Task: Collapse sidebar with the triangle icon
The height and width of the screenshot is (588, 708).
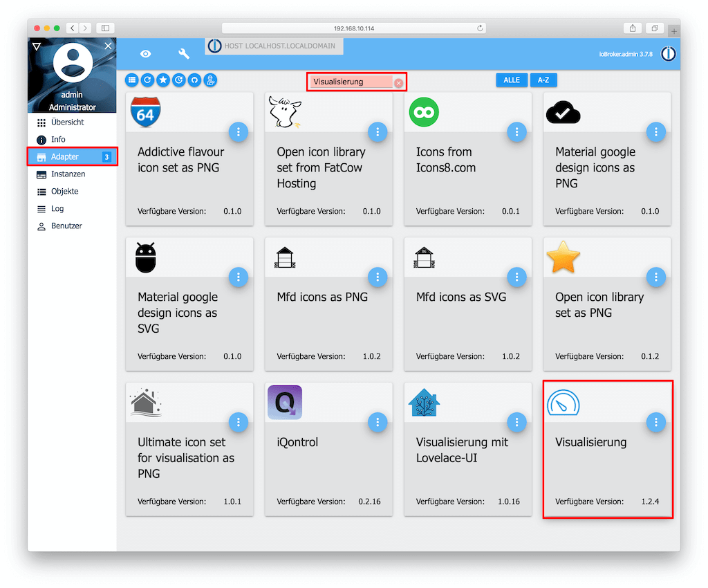Action: 37,46
